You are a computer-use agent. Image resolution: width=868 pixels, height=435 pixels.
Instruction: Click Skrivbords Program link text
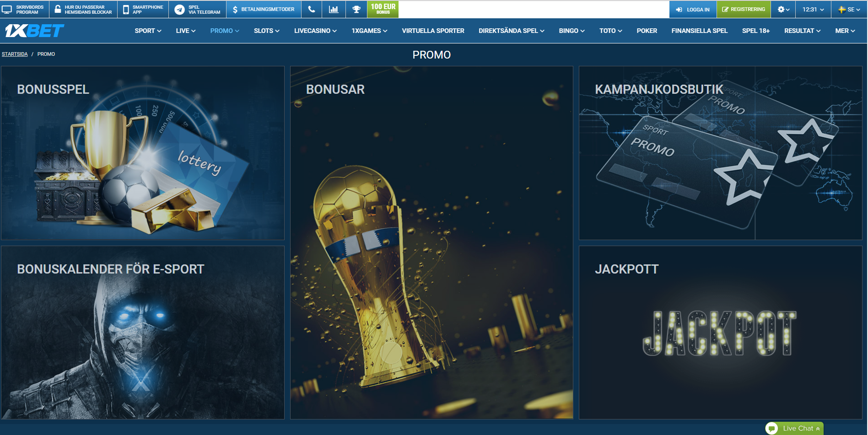pyautogui.click(x=30, y=10)
